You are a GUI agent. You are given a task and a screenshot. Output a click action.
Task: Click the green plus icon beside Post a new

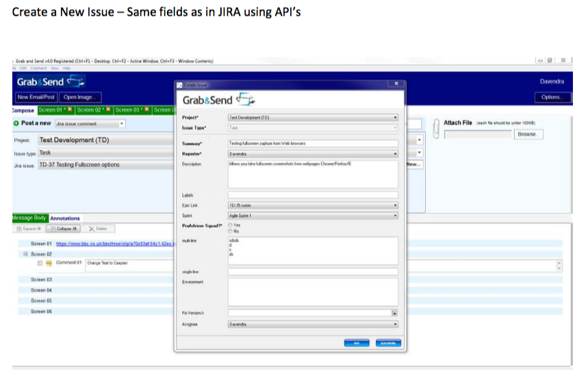[16, 123]
